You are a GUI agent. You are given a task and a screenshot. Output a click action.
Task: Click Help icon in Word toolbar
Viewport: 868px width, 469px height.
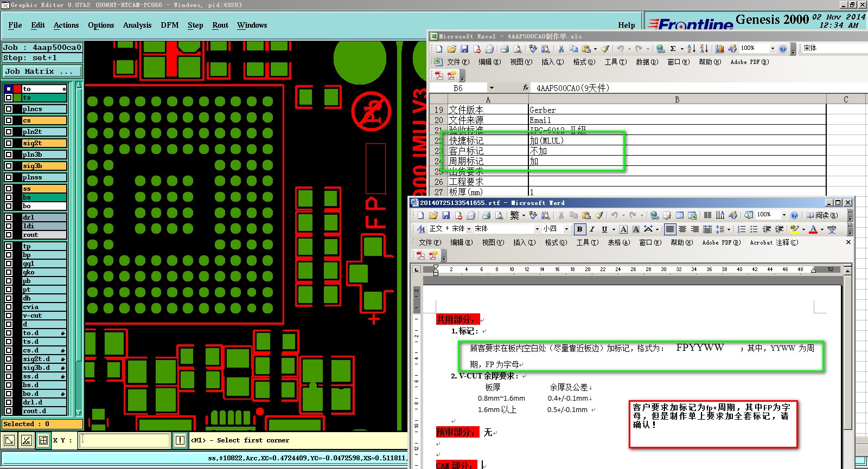794,215
